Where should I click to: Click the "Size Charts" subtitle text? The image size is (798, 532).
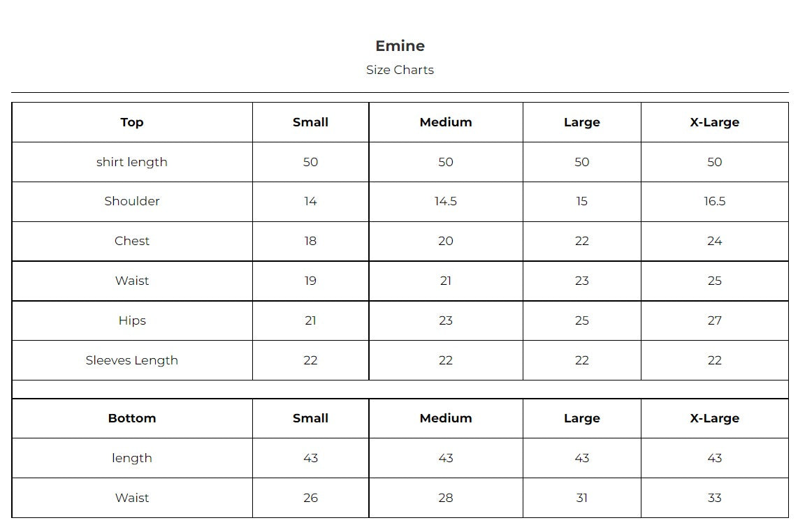tap(400, 70)
